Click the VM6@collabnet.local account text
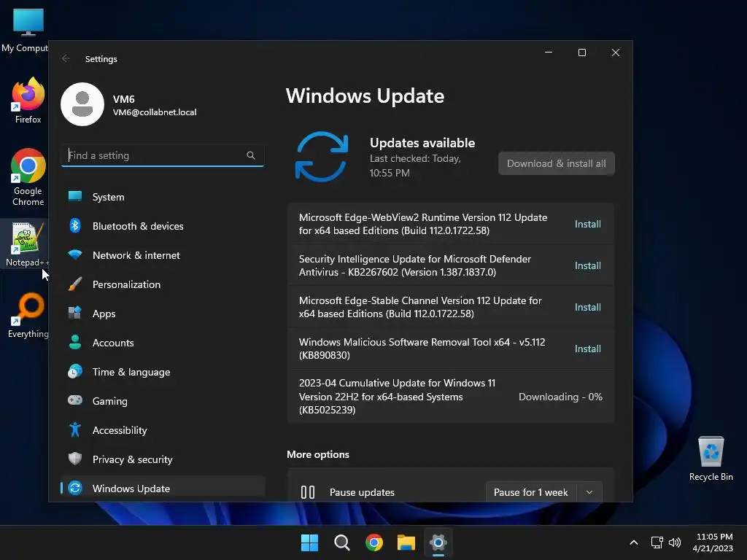This screenshot has height=560, width=747. click(x=155, y=112)
